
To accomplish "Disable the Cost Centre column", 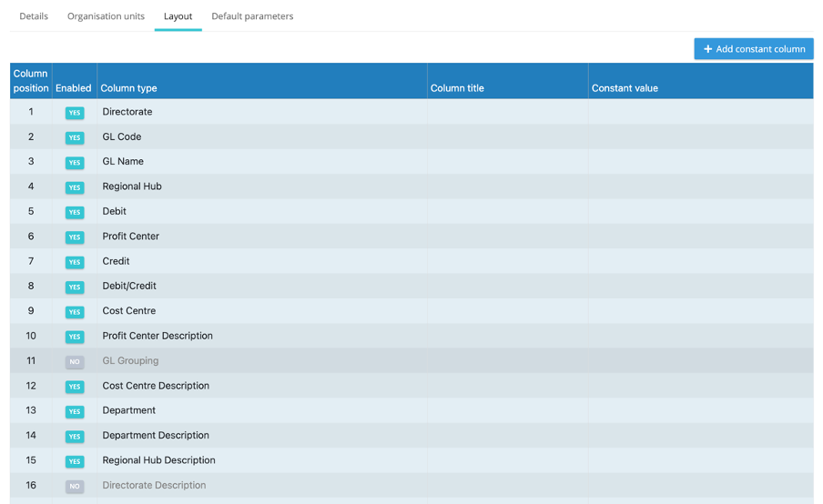I will click(x=75, y=312).
